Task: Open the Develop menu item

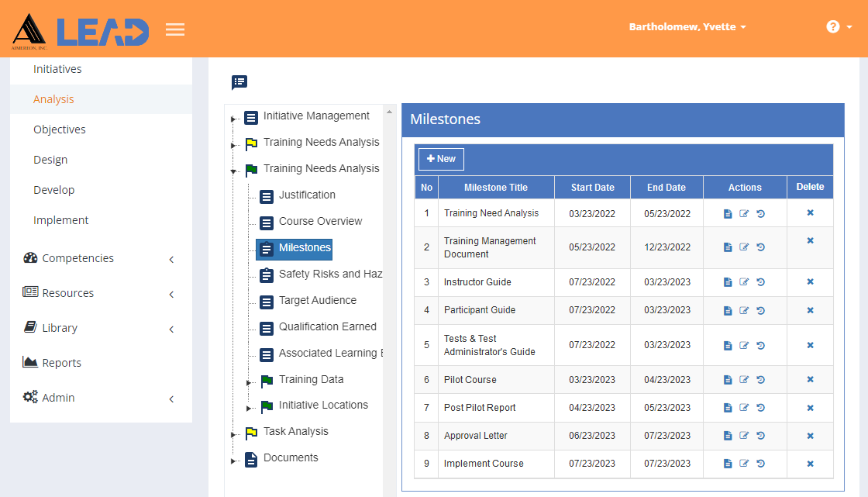Action: point(53,190)
